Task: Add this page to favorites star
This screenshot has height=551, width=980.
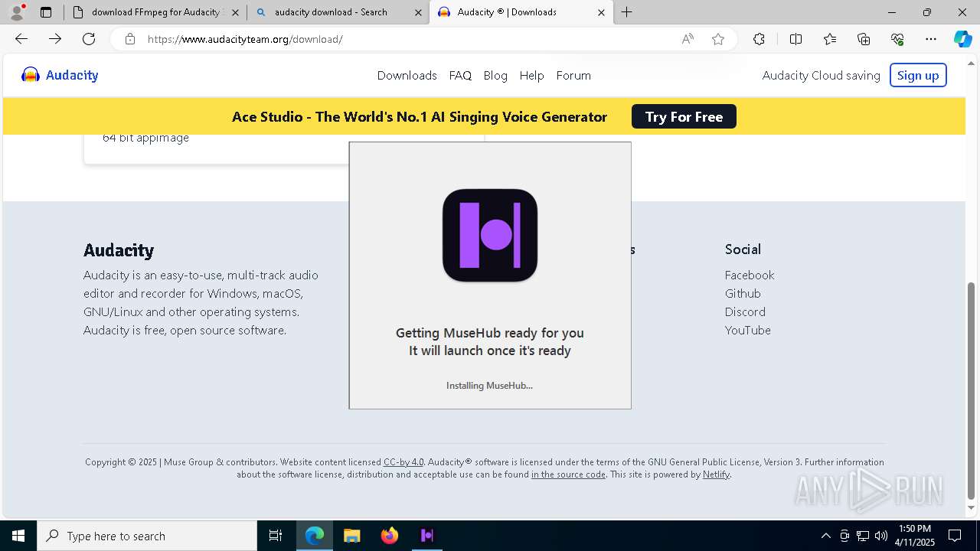Action: tap(718, 39)
